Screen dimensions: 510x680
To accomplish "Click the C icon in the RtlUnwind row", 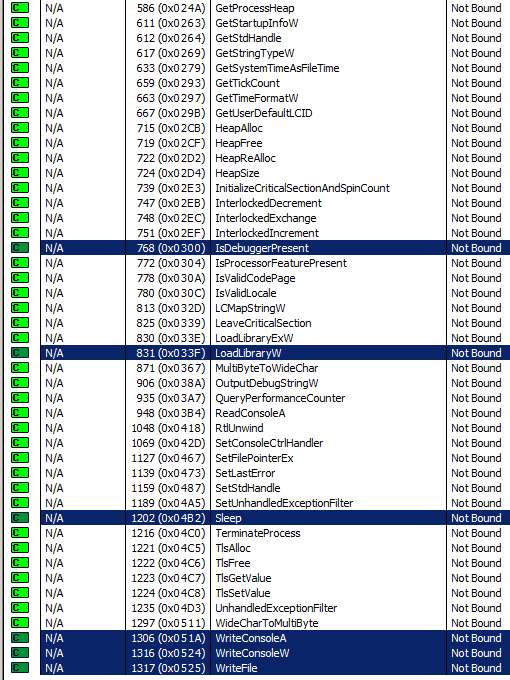I will tap(20, 428).
